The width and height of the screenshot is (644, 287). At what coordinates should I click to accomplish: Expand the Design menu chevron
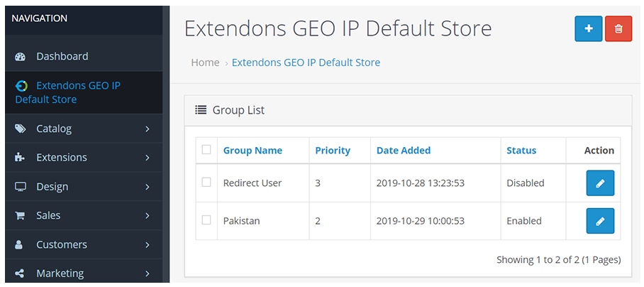(148, 187)
